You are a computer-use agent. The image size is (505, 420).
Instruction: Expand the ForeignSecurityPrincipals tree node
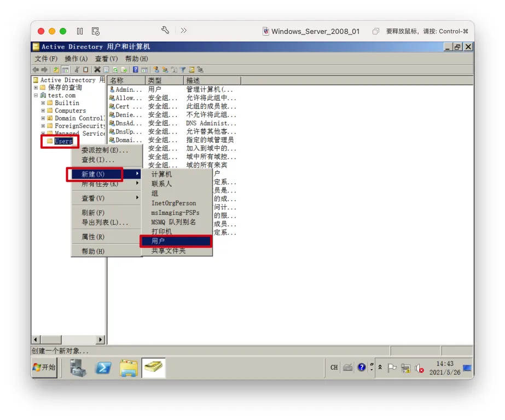43,126
